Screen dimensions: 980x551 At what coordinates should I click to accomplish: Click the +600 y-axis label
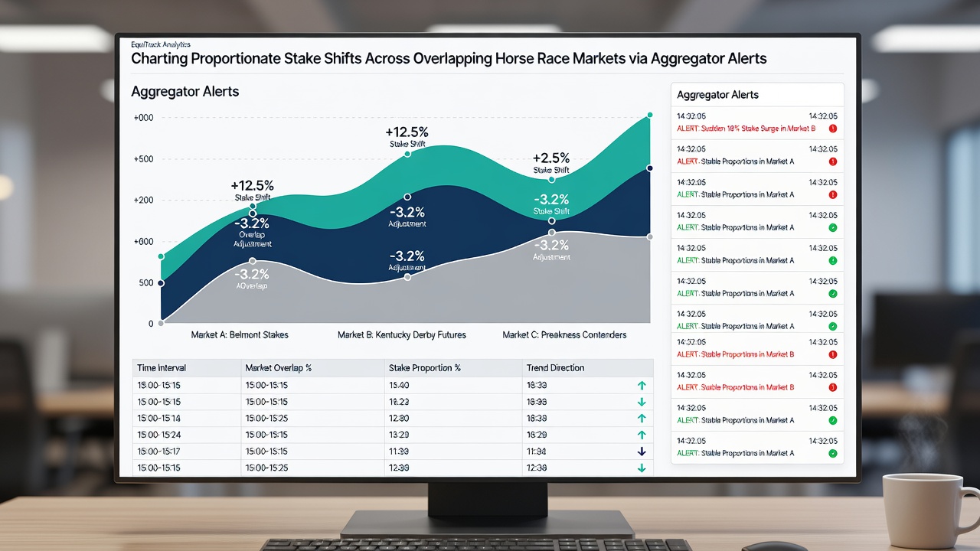[x=143, y=242]
